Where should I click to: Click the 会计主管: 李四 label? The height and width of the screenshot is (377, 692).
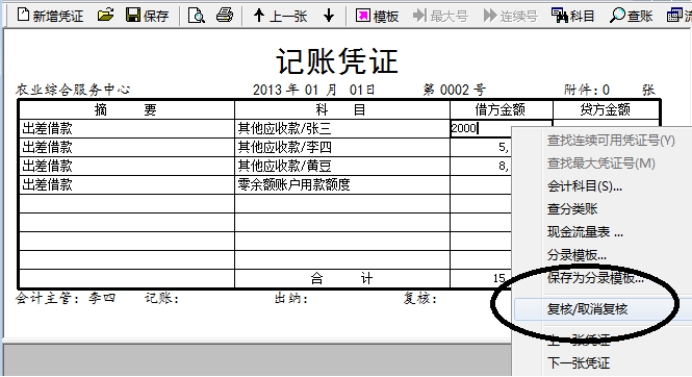click(66, 298)
